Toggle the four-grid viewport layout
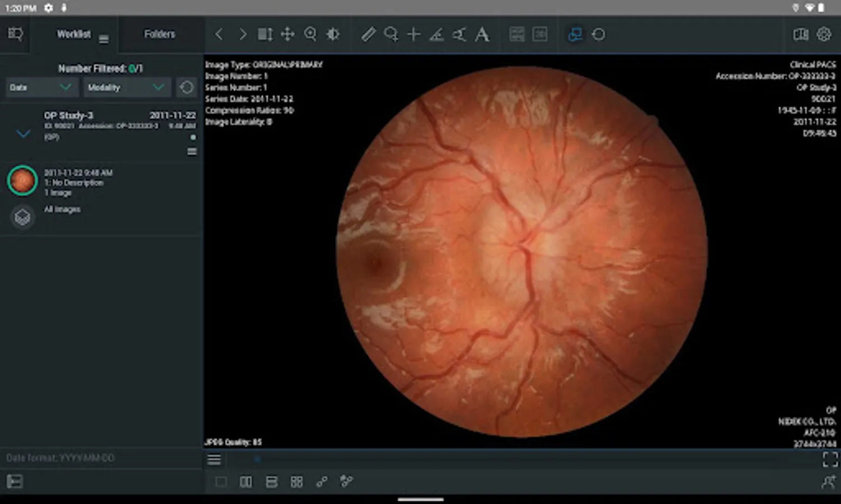Viewport: 841px width, 504px height. [296, 482]
